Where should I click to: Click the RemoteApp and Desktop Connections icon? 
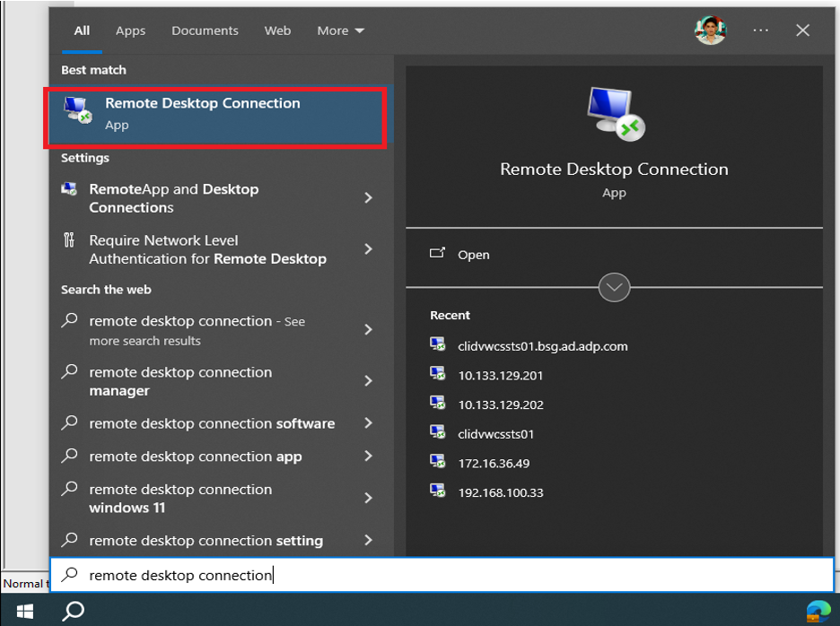click(69, 189)
